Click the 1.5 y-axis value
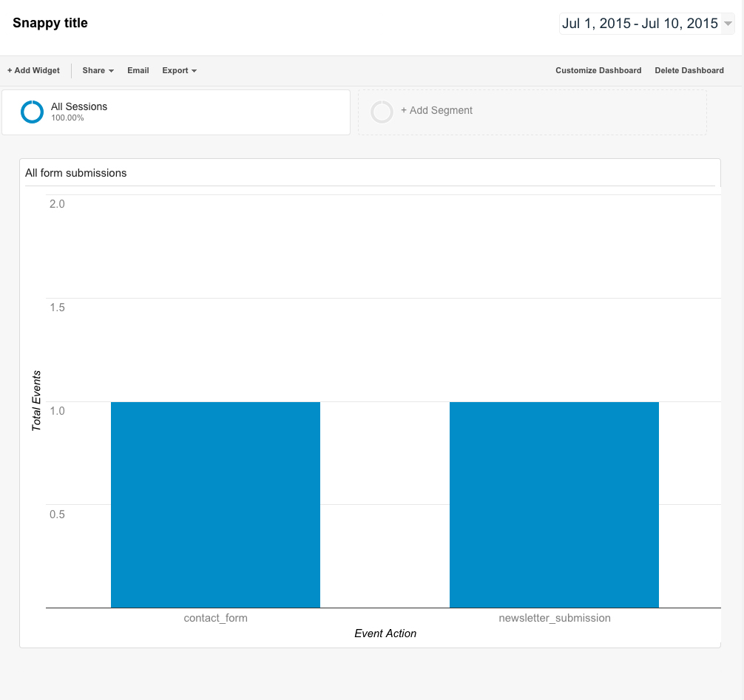744x700 pixels. (57, 307)
